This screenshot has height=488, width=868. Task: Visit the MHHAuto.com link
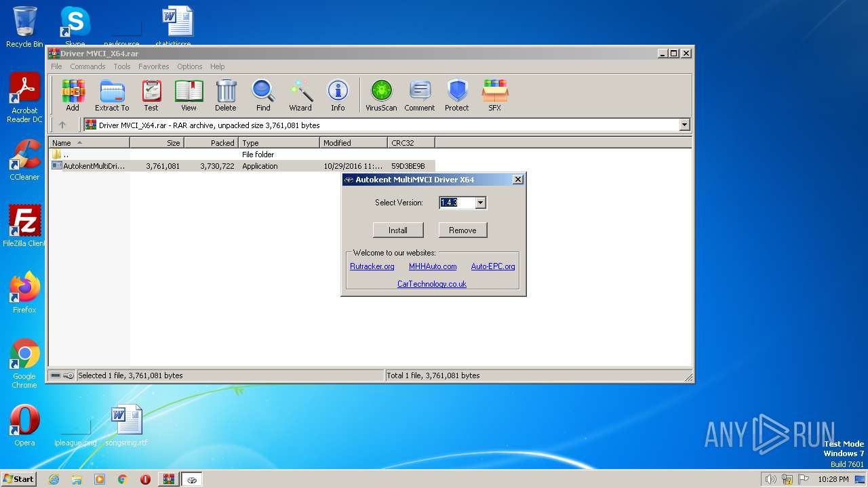[x=433, y=266]
